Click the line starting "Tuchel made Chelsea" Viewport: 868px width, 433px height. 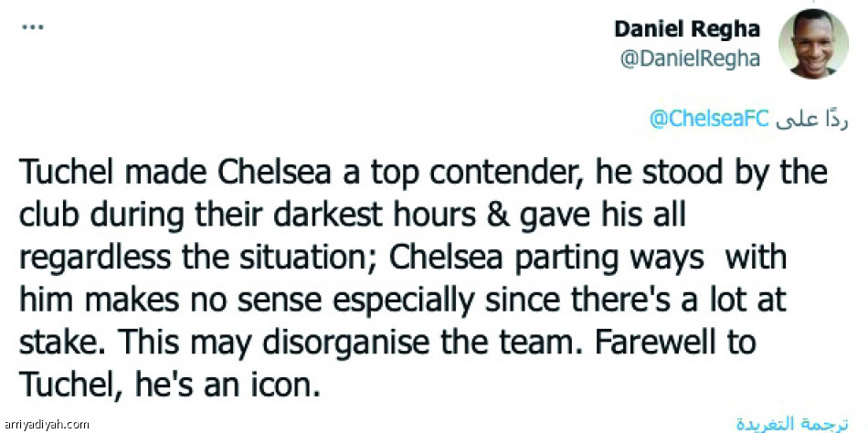pos(421,173)
